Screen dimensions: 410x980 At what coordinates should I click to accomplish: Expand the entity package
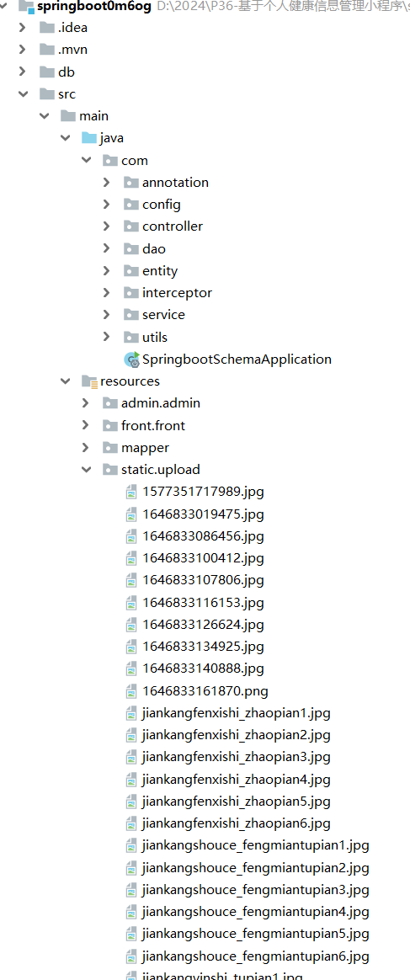(107, 270)
